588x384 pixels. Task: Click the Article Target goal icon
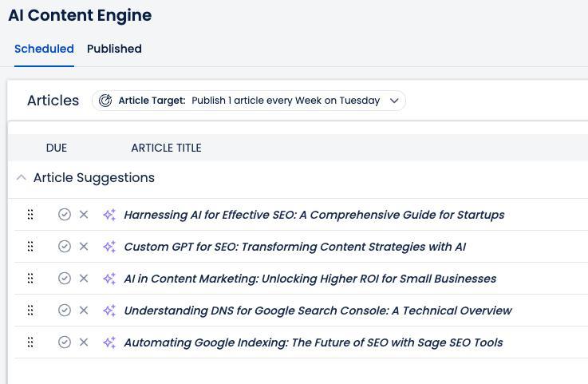click(105, 101)
